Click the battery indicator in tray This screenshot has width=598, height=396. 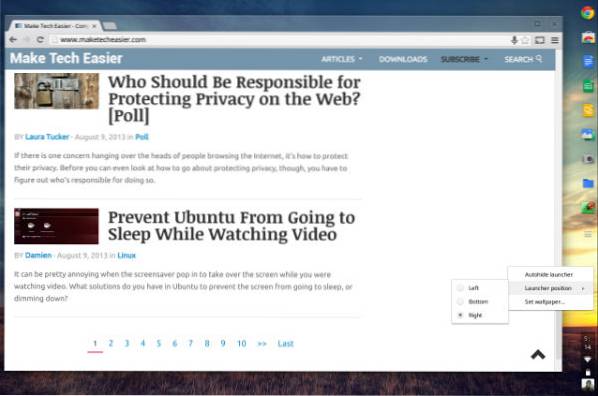[588, 372]
